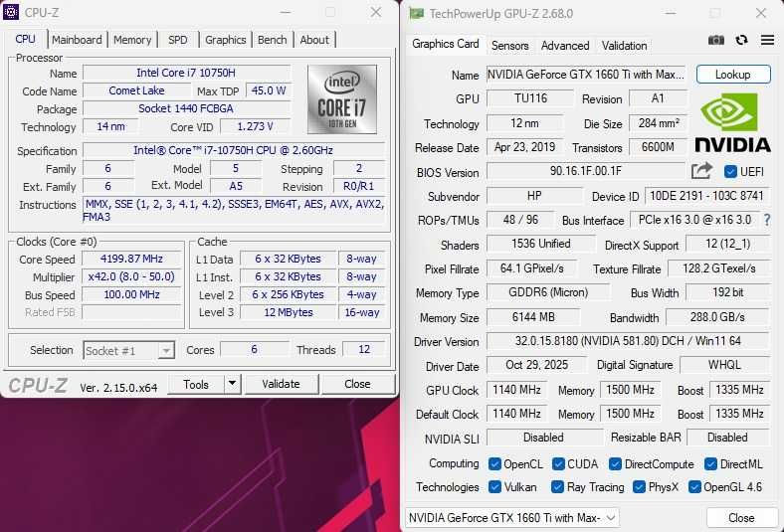Image resolution: width=784 pixels, height=532 pixels.
Task: Take a GPU-Z screenshot with camera icon
Action: tap(716, 40)
